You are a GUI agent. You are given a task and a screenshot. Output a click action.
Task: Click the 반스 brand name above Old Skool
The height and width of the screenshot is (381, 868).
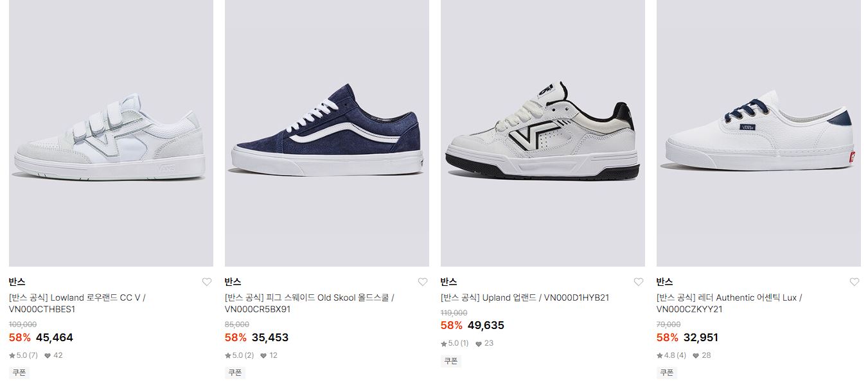pos(233,282)
